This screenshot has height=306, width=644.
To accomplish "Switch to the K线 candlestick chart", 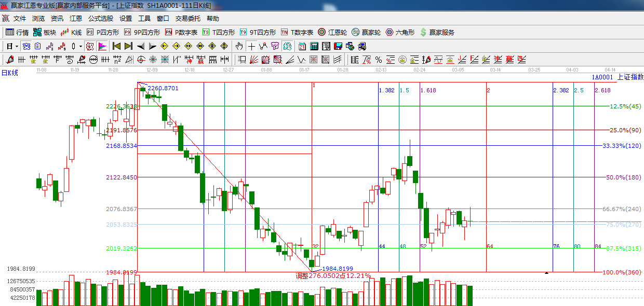I will (71, 32).
